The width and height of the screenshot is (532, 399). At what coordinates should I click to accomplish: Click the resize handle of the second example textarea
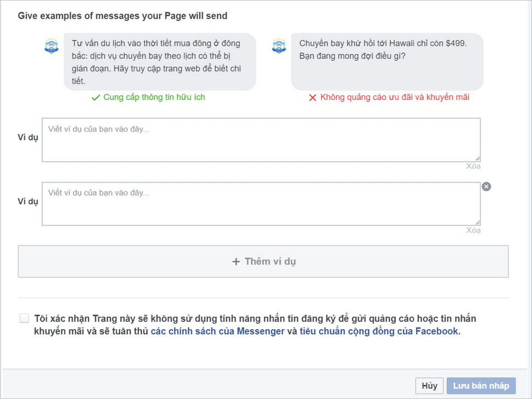[x=477, y=222]
